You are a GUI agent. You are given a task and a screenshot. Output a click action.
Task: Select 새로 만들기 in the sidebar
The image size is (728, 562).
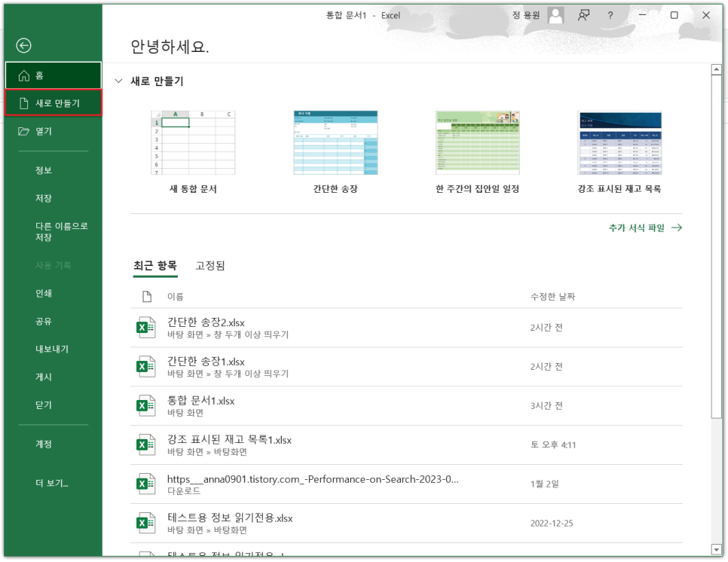tap(54, 103)
